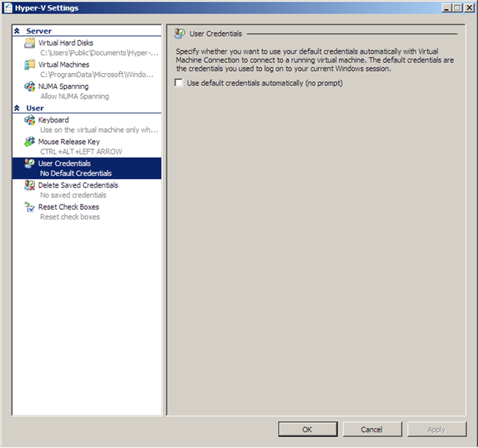Click the 'C:\Users\Public\Documents\Hyper-...' path text
This screenshot has width=478, height=448.
[99, 53]
